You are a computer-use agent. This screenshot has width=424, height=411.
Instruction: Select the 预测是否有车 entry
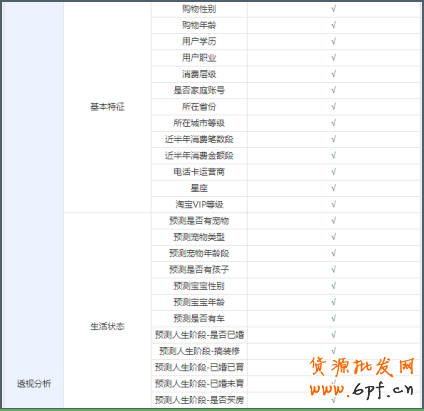point(199,318)
